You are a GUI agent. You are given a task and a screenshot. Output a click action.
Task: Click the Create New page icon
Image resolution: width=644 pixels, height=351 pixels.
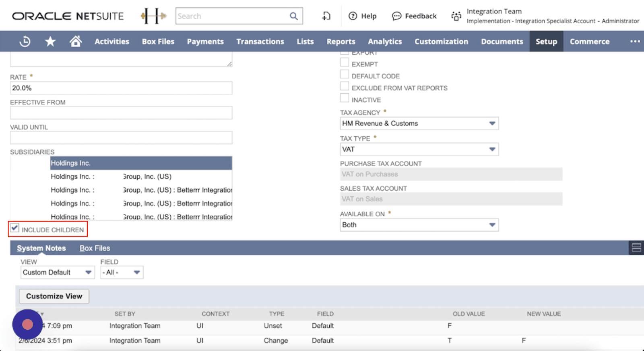tap(326, 16)
